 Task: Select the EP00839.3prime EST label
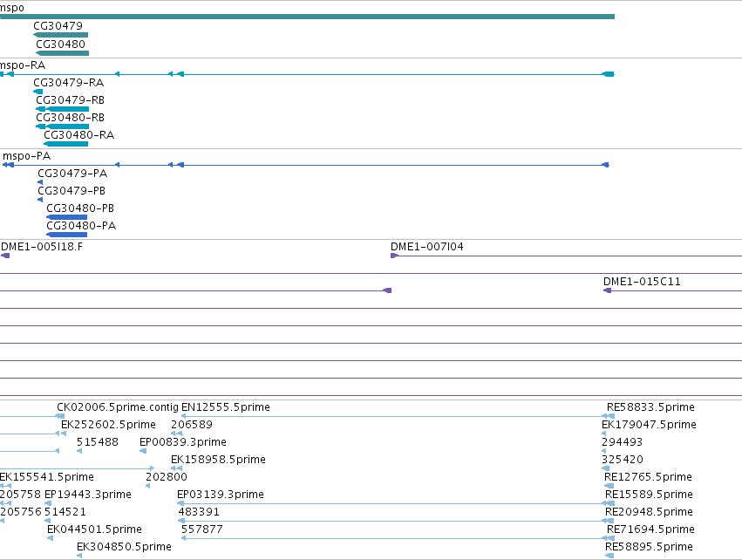pyautogui.click(x=182, y=442)
